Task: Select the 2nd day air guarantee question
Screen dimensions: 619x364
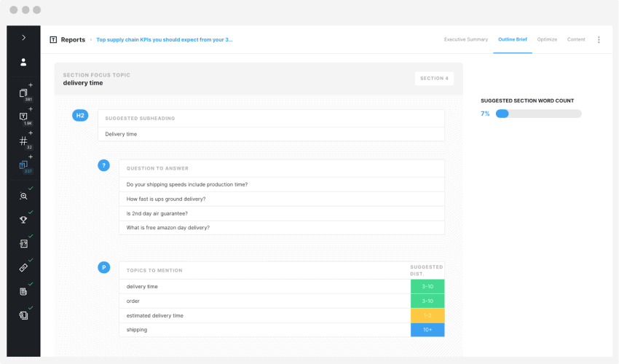Action: [282, 213]
